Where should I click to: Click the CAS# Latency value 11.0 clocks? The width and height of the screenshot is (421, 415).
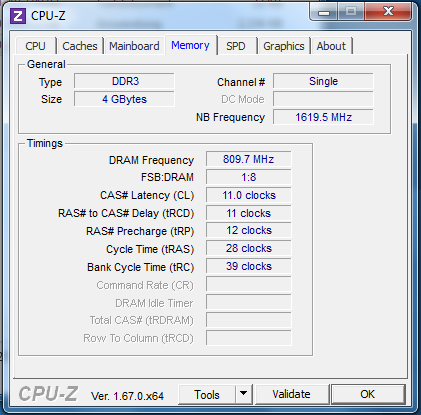249,195
